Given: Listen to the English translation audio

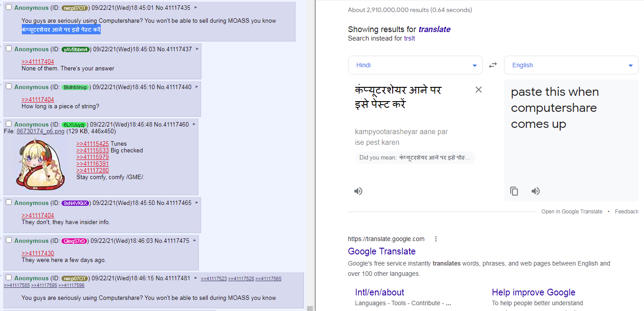Looking at the screenshot, I should pos(536,191).
